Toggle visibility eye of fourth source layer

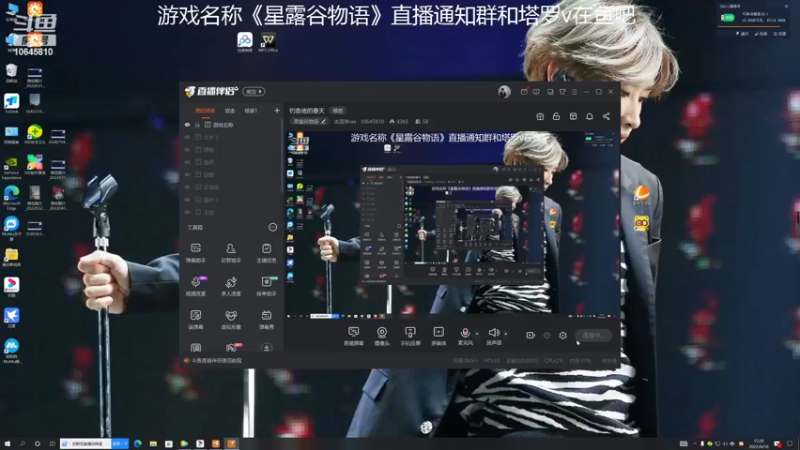point(187,162)
